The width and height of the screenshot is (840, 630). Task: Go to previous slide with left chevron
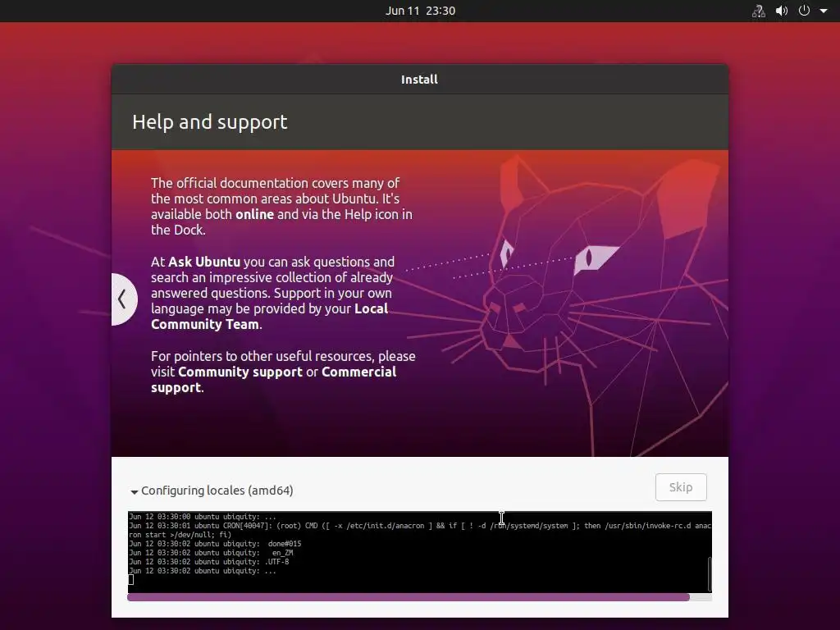[123, 299]
